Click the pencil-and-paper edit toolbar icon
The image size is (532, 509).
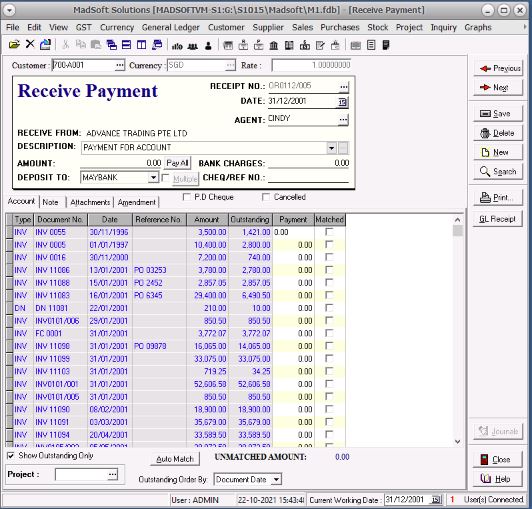coord(320,45)
